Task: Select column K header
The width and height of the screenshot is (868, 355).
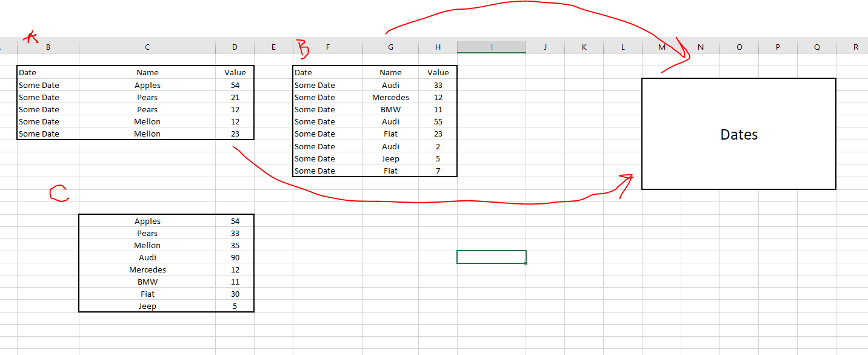Action: pyautogui.click(x=584, y=47)
